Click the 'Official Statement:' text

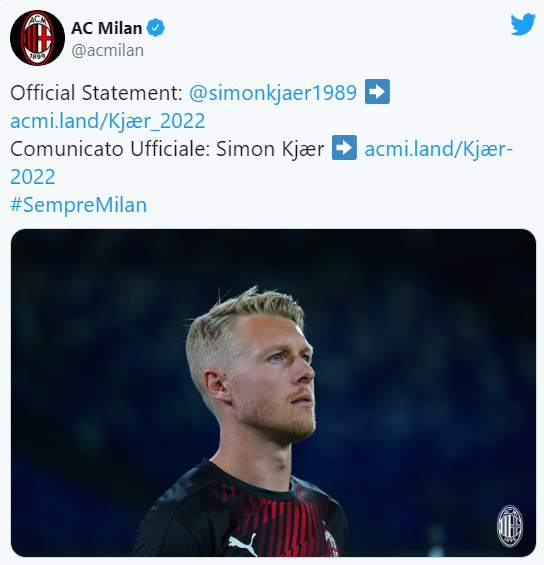97,93
